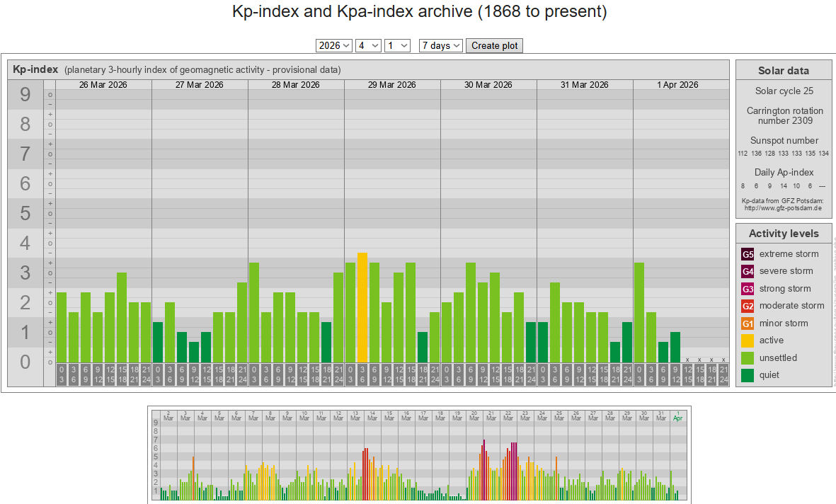This screenshot has width=836, height=504.
Task: Click the 26 Mar 2026 day header
Action: (x=103, y=85)
